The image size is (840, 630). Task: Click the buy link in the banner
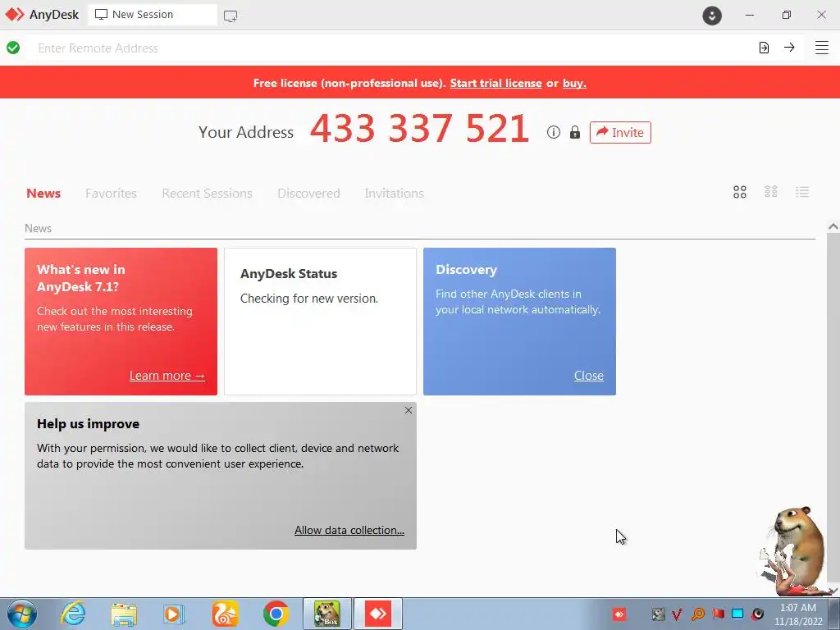coord(574,83)
